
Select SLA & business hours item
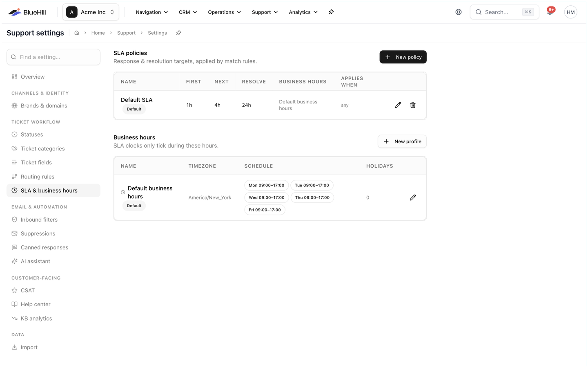coord(53,191)
